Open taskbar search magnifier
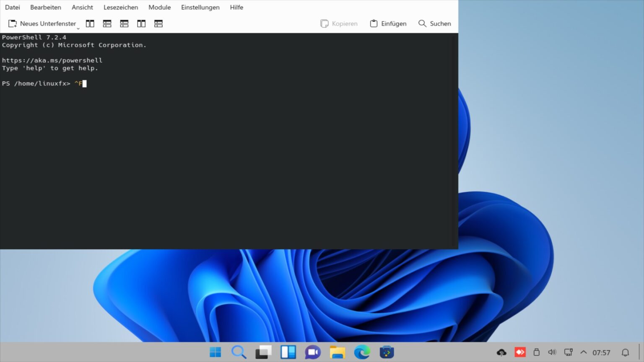 239,352
